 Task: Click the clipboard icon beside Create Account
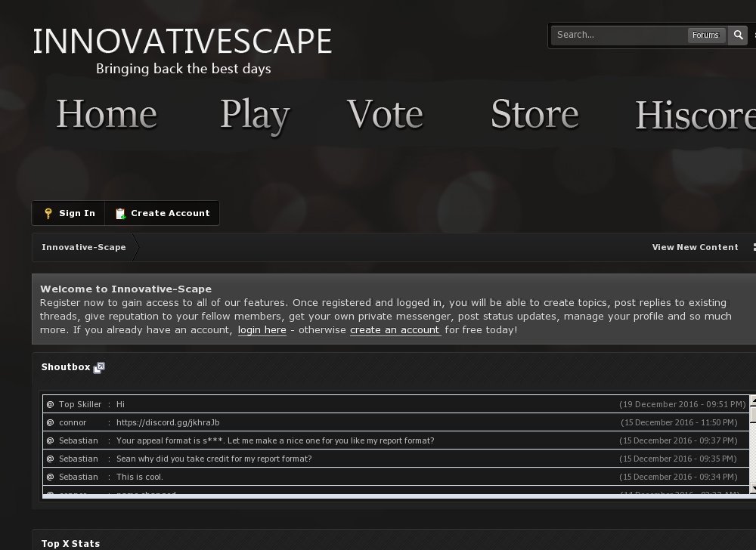click(120, 214)
